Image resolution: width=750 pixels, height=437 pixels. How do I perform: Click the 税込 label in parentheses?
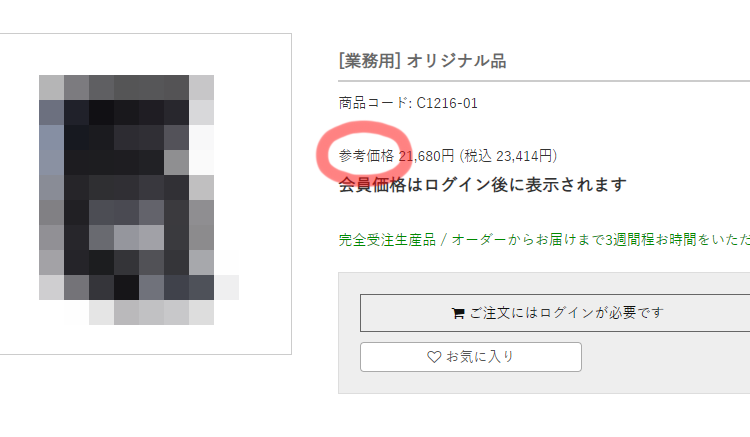click(478, 156)
